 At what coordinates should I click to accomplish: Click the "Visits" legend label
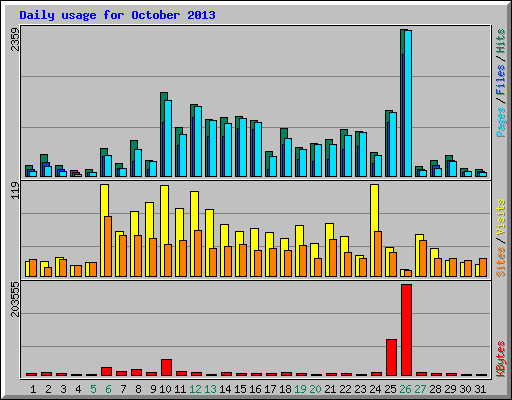[501, 217]
